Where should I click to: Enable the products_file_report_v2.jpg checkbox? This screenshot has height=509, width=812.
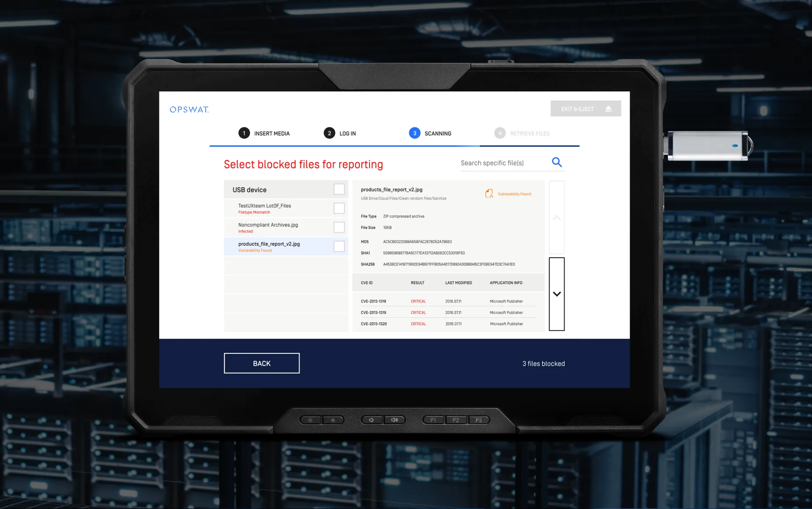pos(339,246)
